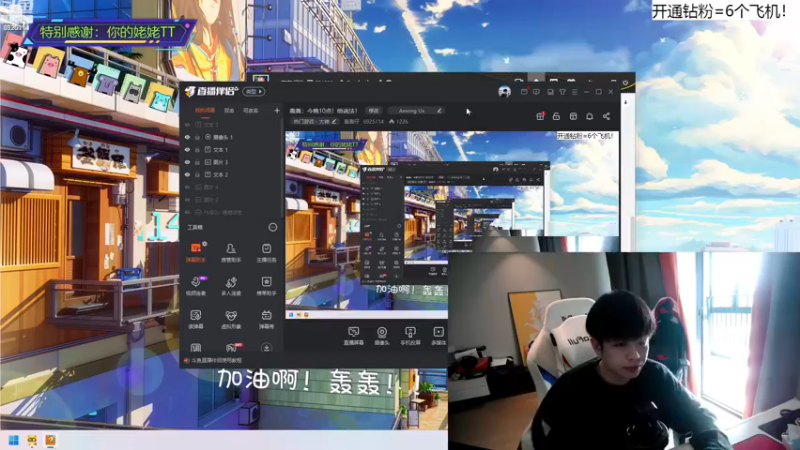Edit the 热门游戏 category pencil icon
The height and width of the screenshot is (450, 800).
(334, 121)
